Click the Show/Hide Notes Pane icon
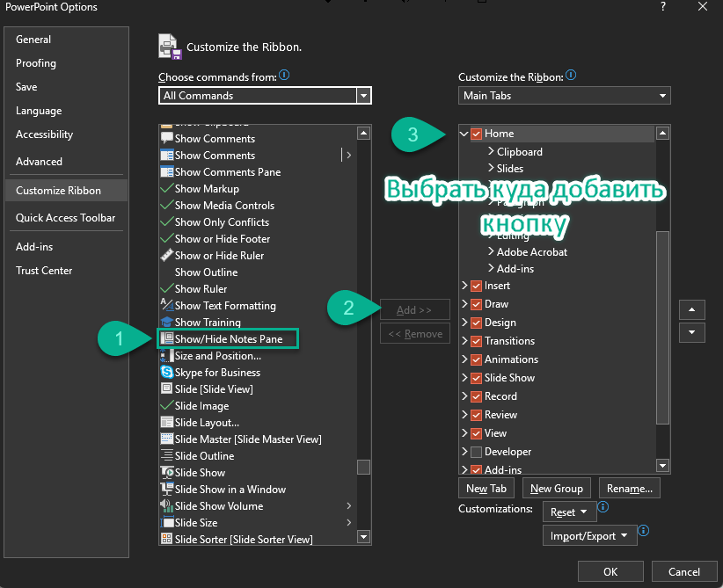This screenshot has width=723, height=588. (166, 338)
